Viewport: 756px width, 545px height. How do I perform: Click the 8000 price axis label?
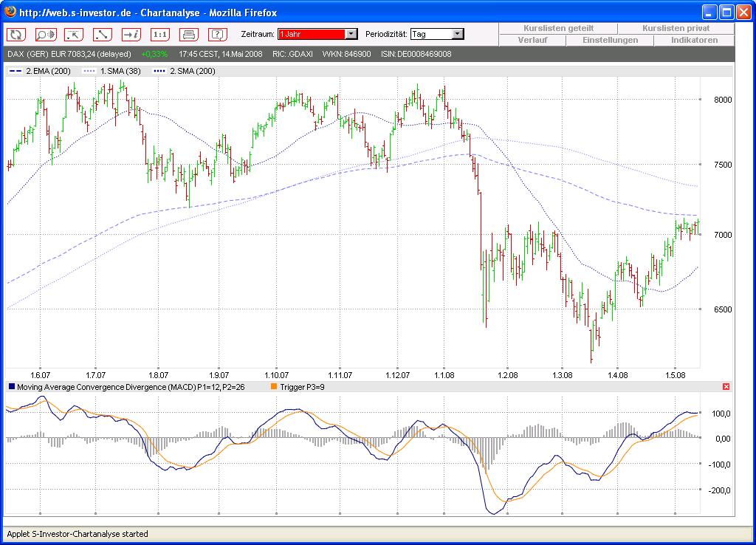[x=723, y=100]
